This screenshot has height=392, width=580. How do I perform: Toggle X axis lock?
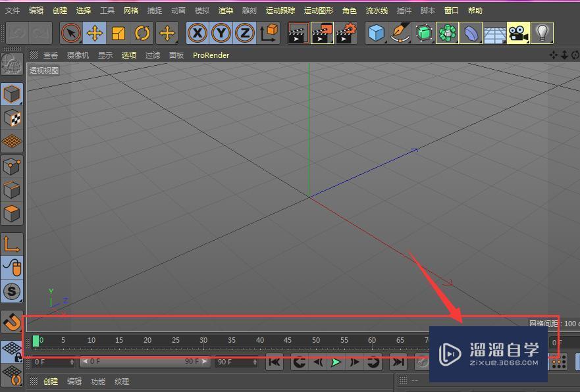pos(198,34)
